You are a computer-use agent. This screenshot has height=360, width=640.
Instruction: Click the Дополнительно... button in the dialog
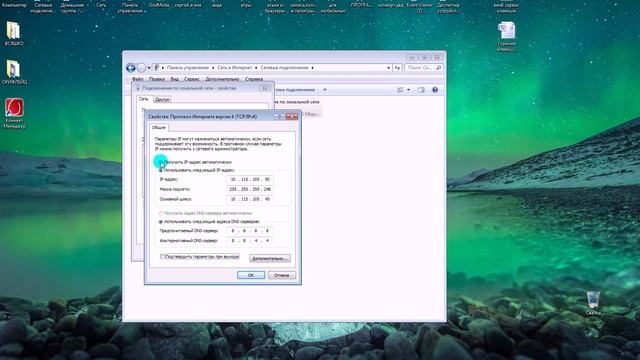[270, 258]
